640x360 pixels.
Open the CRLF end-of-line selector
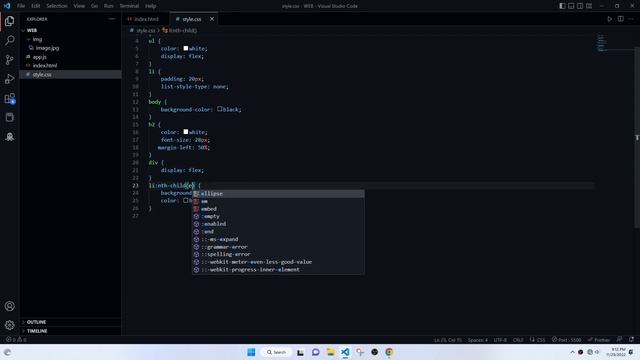[518, 340]
